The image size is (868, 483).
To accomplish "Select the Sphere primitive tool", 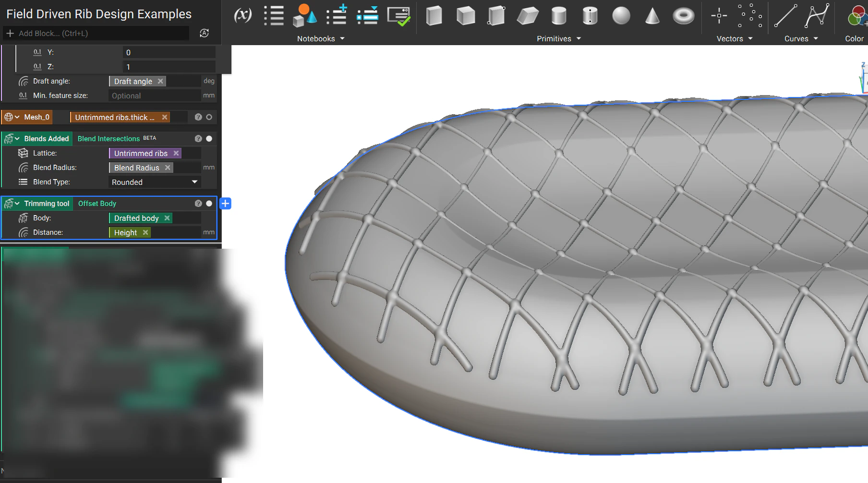I will pyautogui.click(x=621, y=16).
